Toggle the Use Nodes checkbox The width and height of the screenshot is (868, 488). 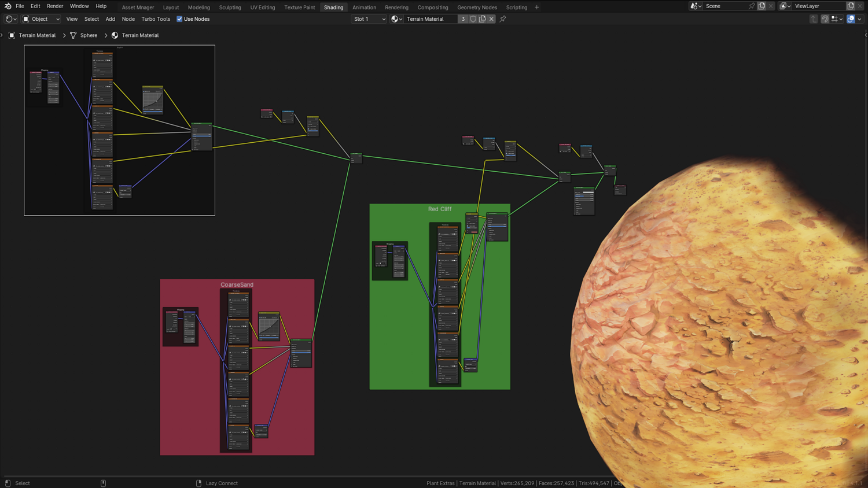pyautogui.click(x=179, y=19)
